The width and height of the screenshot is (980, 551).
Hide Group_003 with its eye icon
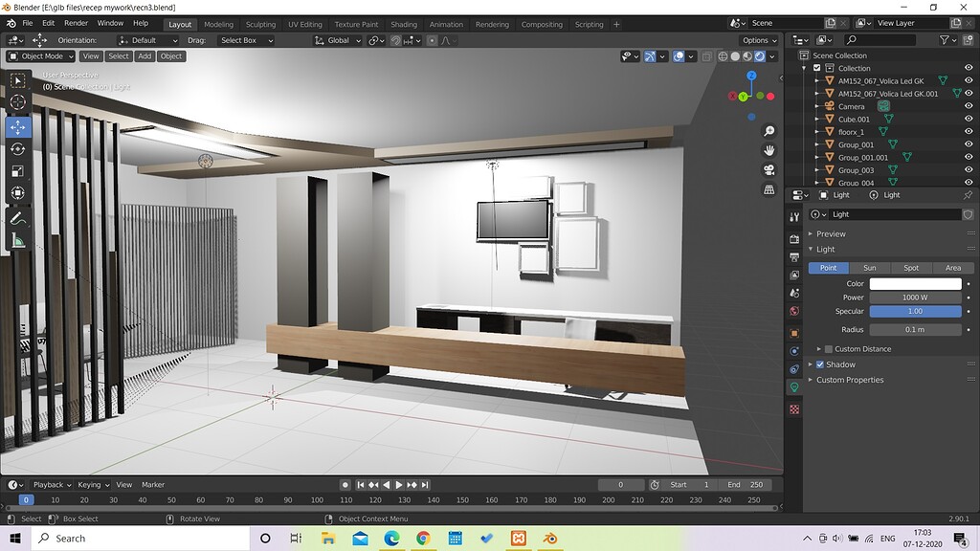tap(969, 170)
